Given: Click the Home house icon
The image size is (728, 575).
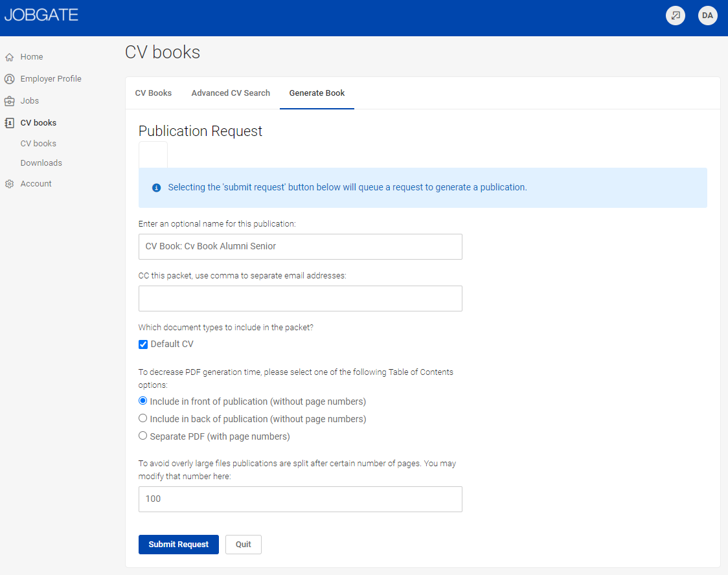Looking at the screenshot, I should tap(9, 57).
